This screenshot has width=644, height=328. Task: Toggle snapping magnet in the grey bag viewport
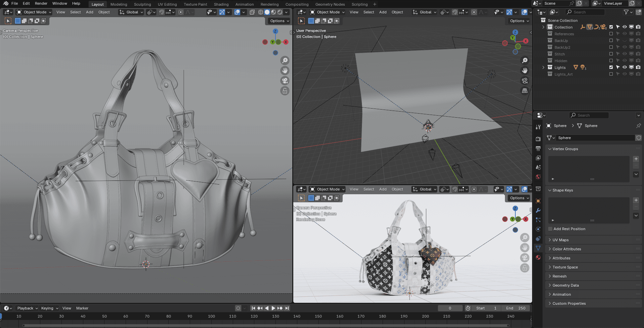click(x=162, y=12)
